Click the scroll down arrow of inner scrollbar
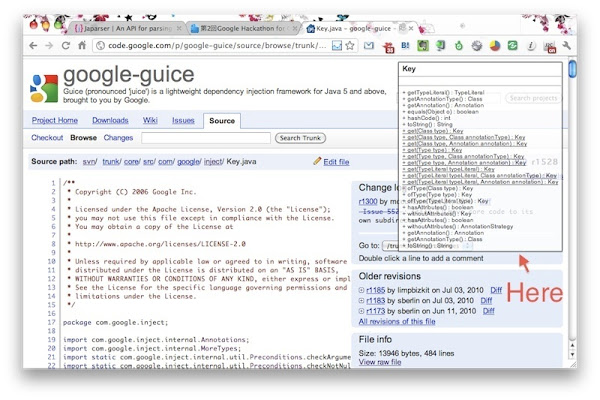Image resolution: width=600 pixels, height=400 pixels. tap(572, 354)
